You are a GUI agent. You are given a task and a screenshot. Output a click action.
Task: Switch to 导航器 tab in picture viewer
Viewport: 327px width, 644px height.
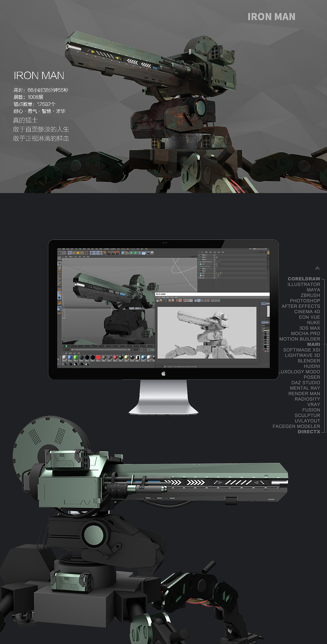[x=264, y=304]
